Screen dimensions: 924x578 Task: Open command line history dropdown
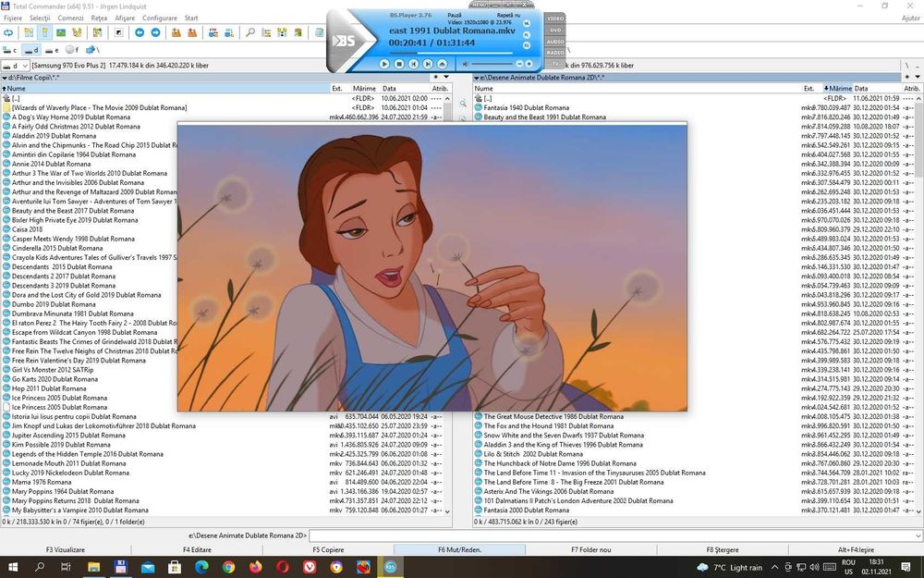(x=918, y=535)
